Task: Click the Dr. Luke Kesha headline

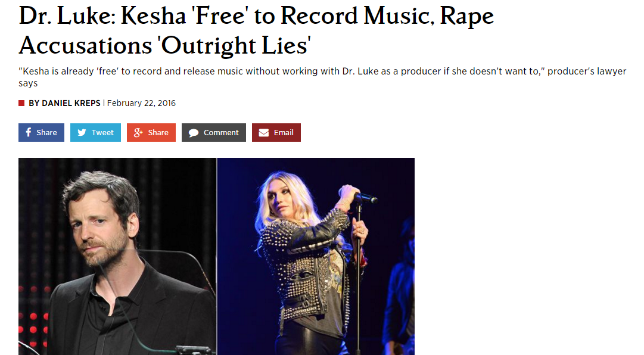Action: 256,30
